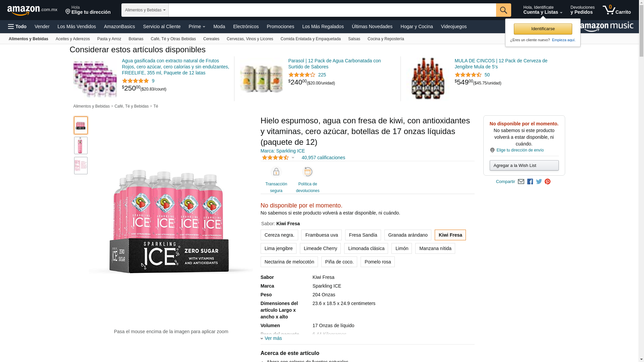Share product via email icon
Screen dimensions: 644x362
521,182
